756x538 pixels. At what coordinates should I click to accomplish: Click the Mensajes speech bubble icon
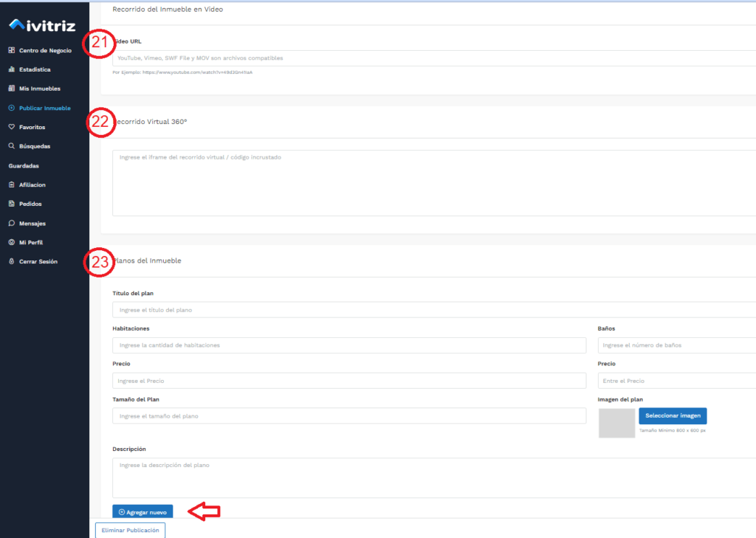point(11,223)
